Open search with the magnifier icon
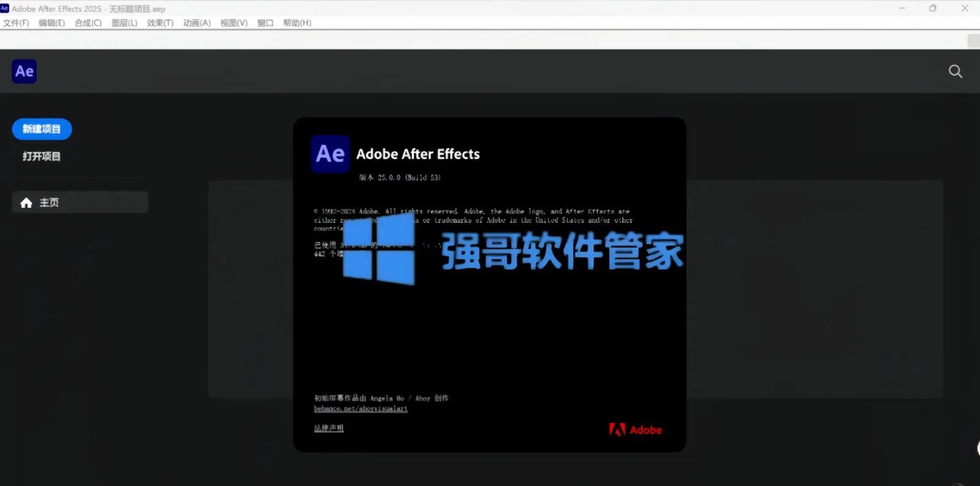 tap(956, 71)
